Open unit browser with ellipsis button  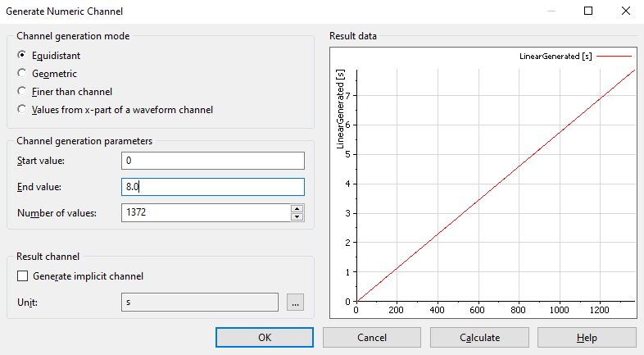pyautogui.click(x=295, y=303)
